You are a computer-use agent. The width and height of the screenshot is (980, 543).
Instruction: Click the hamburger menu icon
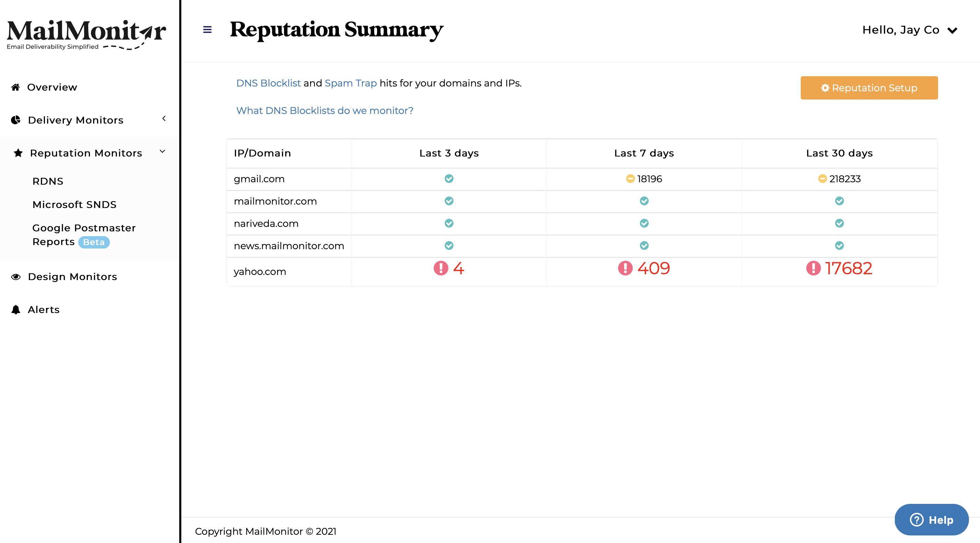207,30
